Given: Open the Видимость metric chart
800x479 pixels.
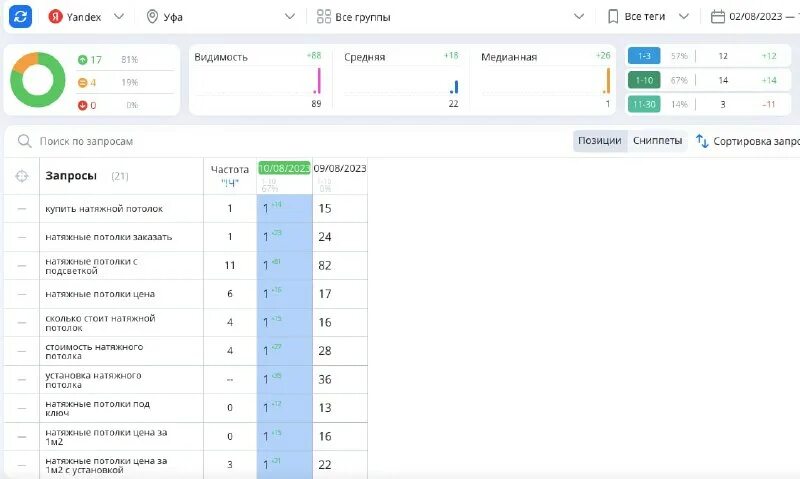Looking at the screenshot, I should tap(258, 80).
